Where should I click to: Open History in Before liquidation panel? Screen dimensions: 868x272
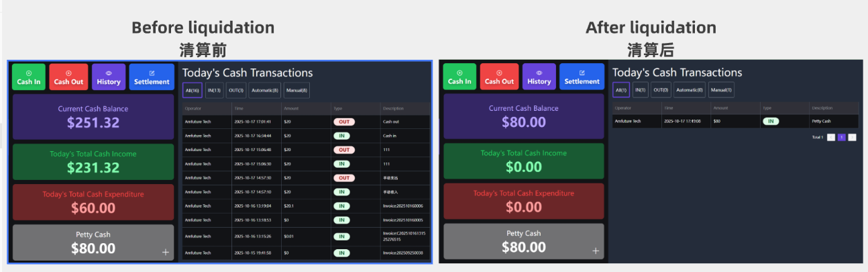[x=109, y=77]
